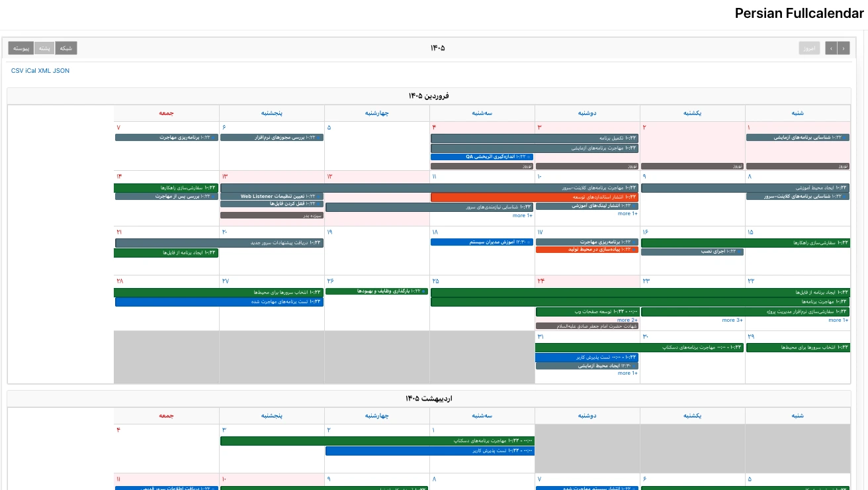Expand the +2 more link on day ۲۴
The height and width of the screenshot is (490, 868).
(627, 320)
